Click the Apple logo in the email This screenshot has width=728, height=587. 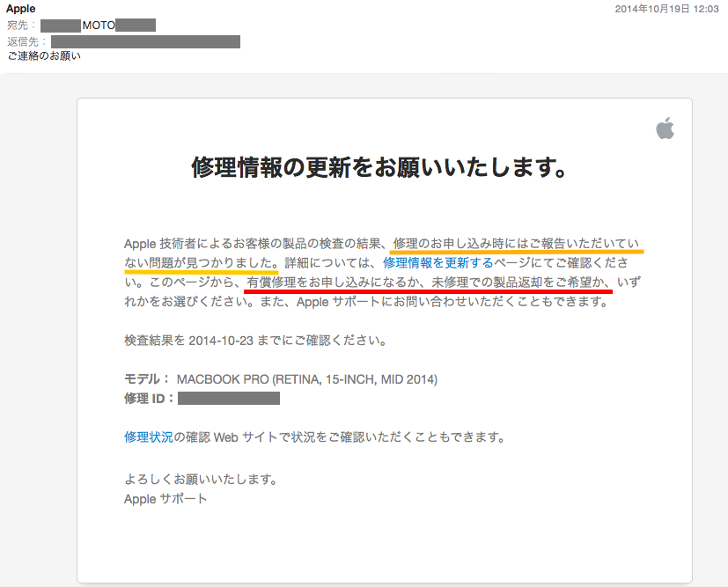coord(665,128)
